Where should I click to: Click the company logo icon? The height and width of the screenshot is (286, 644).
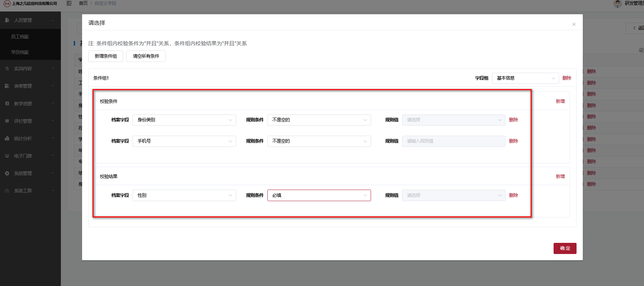coord(7,3)
